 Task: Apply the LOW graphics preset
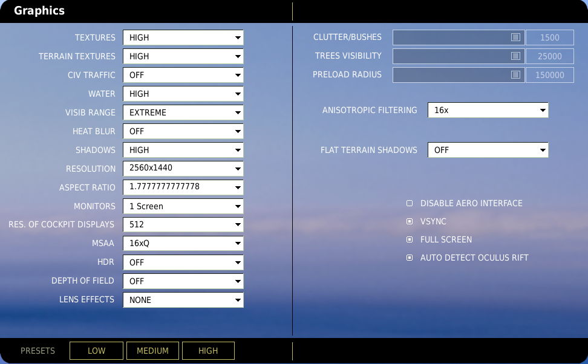tap(96, 351)
